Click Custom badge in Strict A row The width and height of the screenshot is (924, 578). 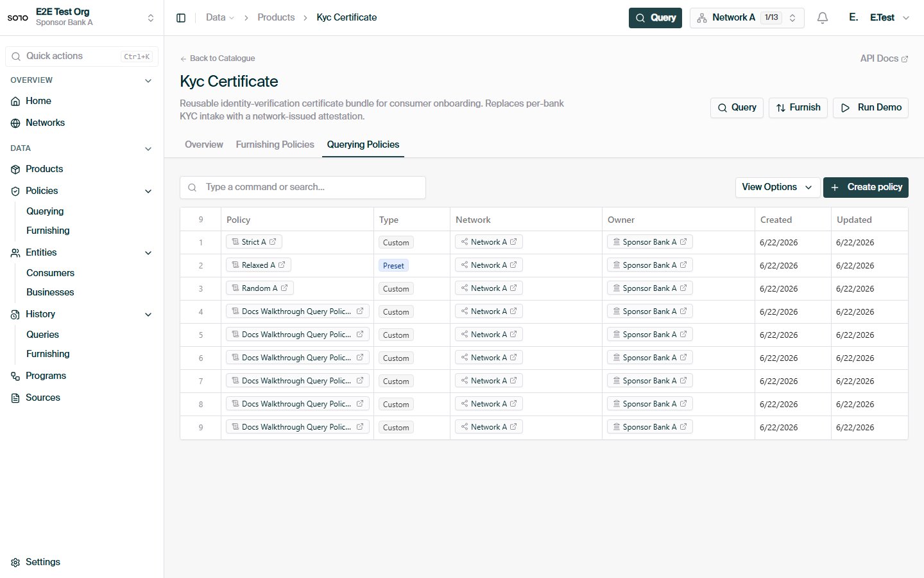[x=396, y=243]
